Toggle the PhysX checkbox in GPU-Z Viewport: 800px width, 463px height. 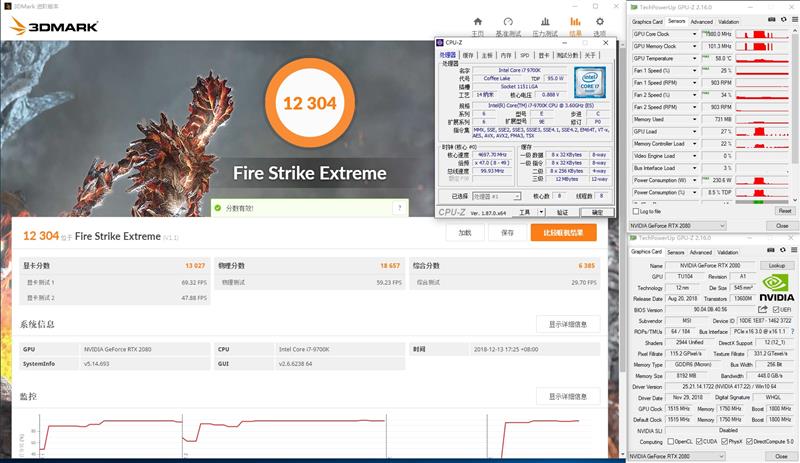[x=724, y=442]
